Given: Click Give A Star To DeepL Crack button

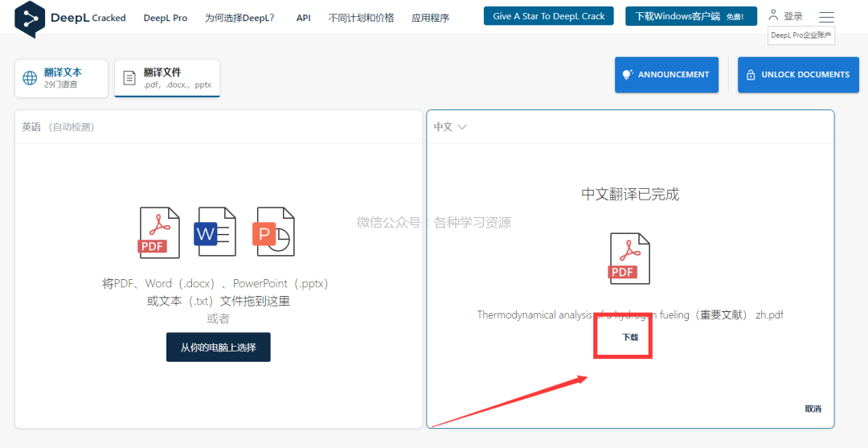Looking at the screenshot, I should point(549,16).
